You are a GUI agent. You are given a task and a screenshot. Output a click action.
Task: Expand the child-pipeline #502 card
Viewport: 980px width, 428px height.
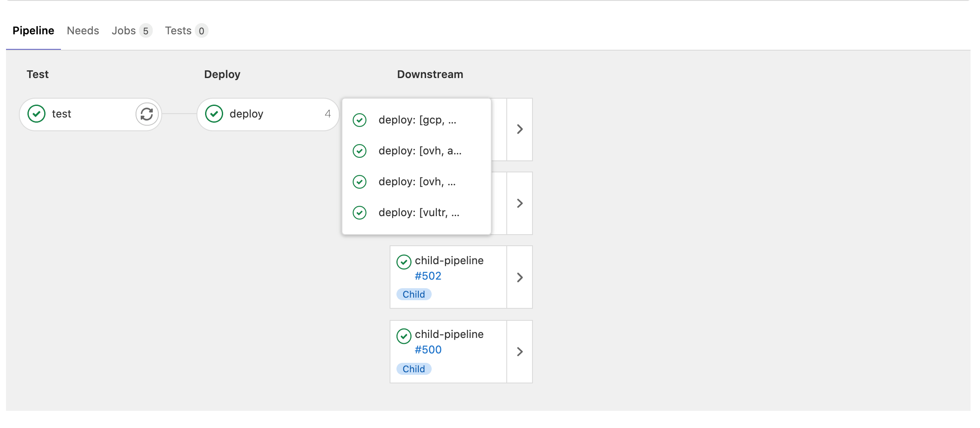tap(520, 277)
